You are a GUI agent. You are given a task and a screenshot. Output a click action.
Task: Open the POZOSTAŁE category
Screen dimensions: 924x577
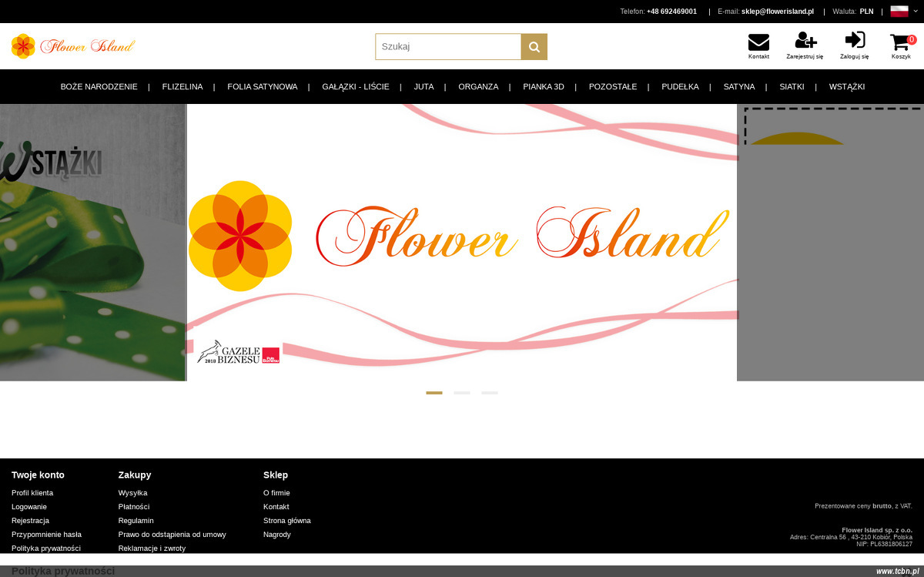pyautogui.click(x=613, y=87)
